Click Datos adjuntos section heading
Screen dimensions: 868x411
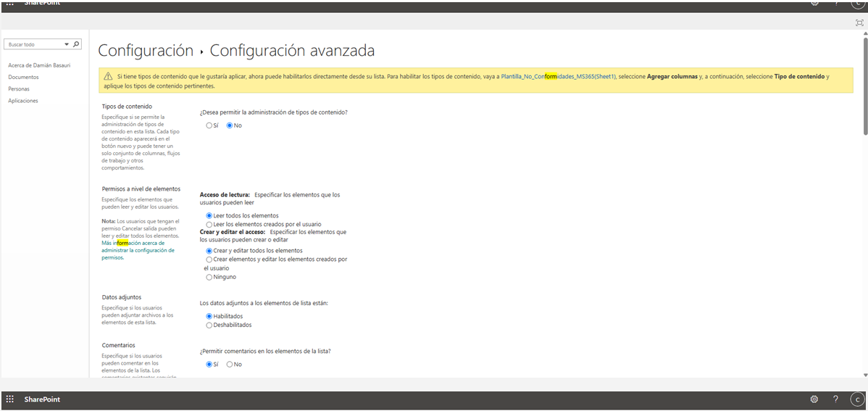[x=121, y=297]
